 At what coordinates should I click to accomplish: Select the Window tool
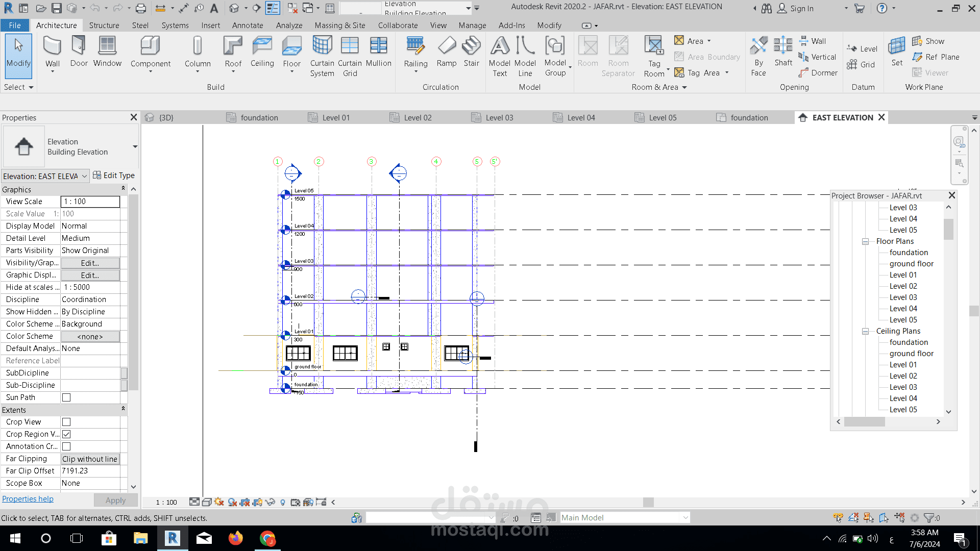coord(107,52)
